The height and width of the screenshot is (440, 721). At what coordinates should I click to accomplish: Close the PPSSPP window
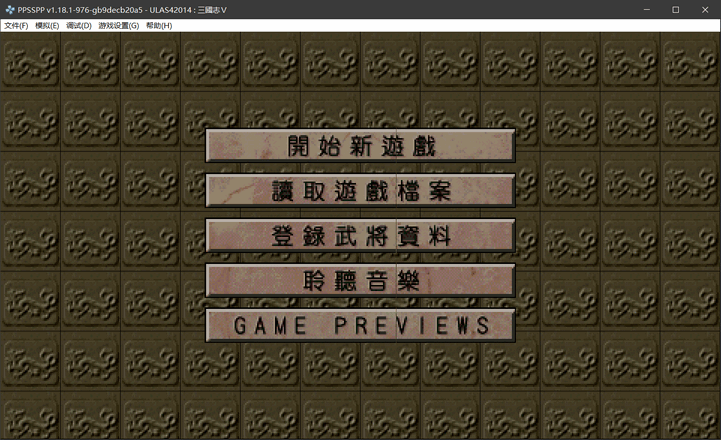[x=705, y=10]
